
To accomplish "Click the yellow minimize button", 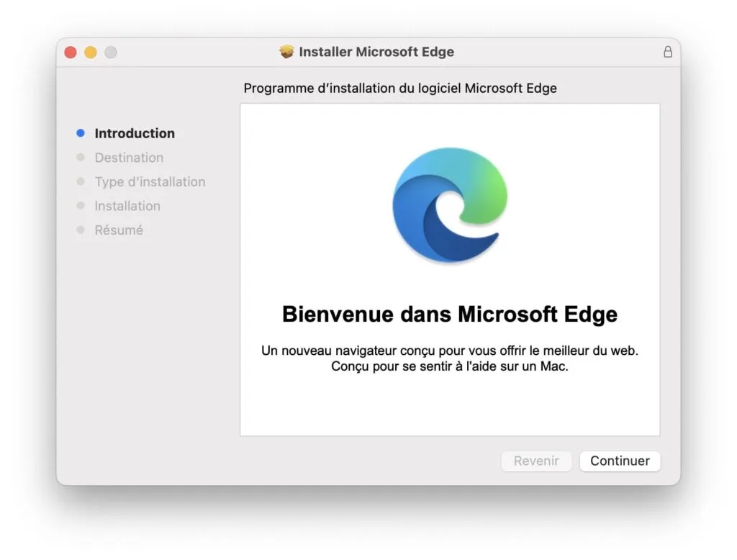I will pyautogui.click(x=89, y=52).
